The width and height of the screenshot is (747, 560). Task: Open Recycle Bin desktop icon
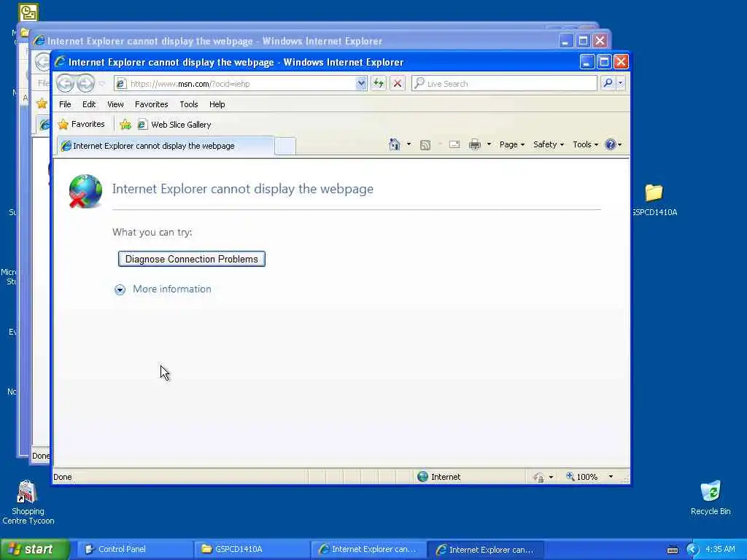click(711, 497)
